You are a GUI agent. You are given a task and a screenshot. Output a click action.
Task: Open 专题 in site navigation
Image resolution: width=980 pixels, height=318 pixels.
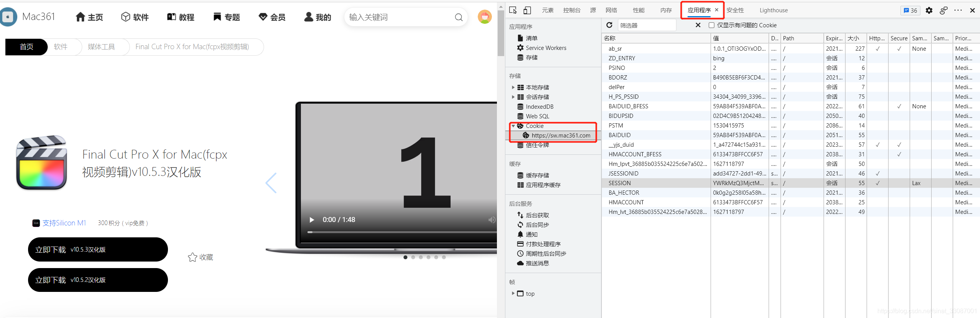point(226,17)
